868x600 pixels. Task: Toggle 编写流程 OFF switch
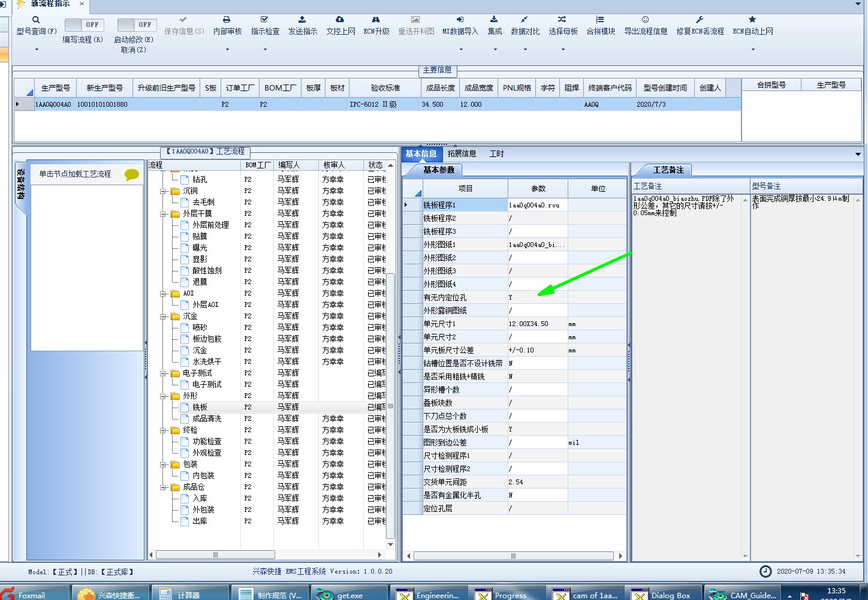[83, 25]
